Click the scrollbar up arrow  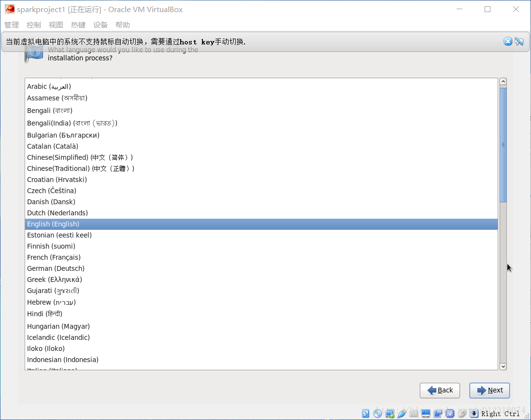[x=503, y=82]
